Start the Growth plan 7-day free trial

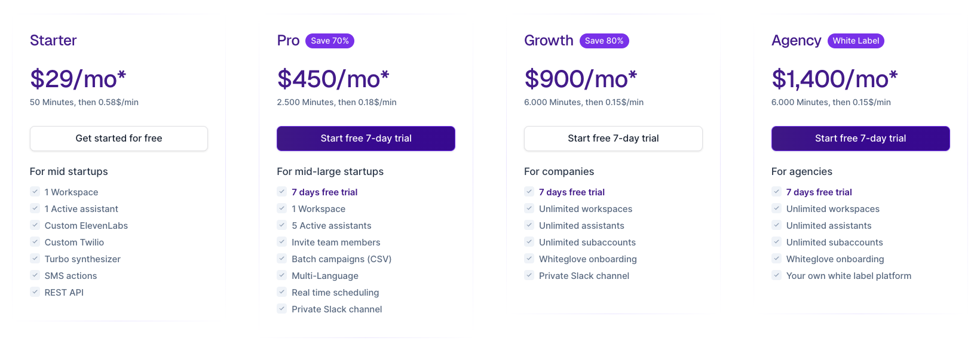(x=613, y=139)
